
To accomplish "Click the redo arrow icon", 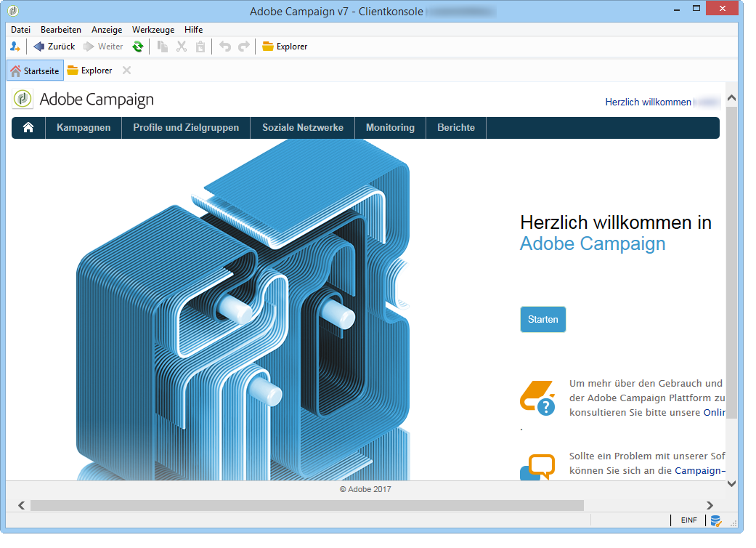I will click(244, 47).
